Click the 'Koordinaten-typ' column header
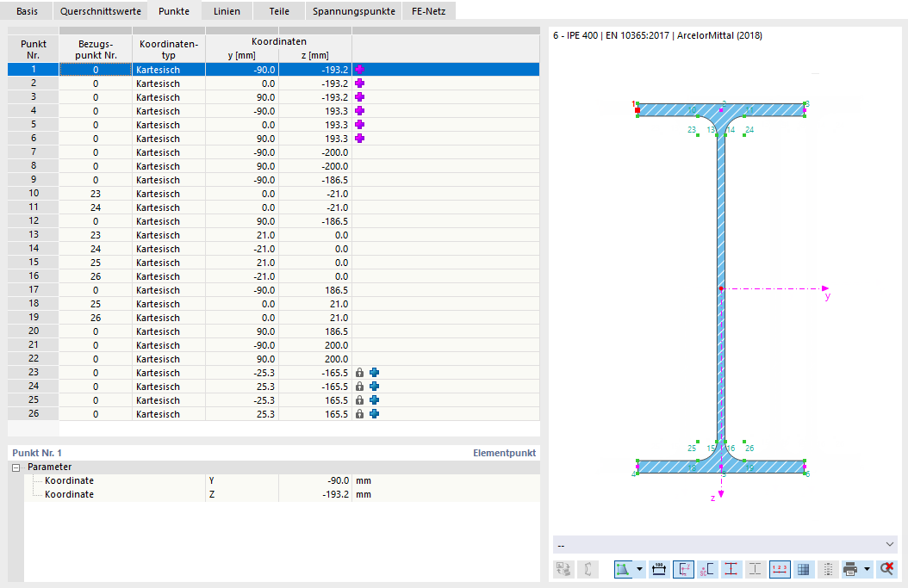 pos(169,49)
